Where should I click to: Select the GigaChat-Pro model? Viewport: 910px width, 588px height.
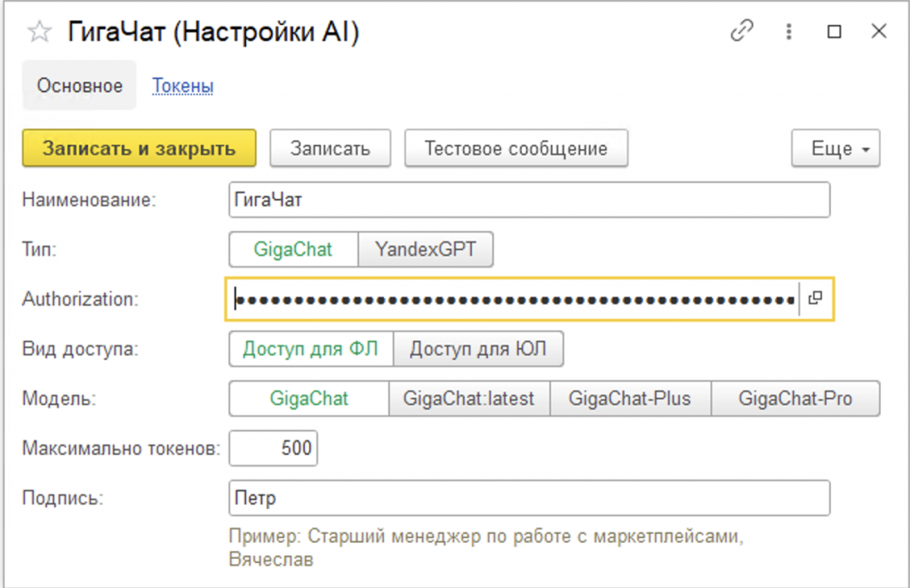coord(795,399)
